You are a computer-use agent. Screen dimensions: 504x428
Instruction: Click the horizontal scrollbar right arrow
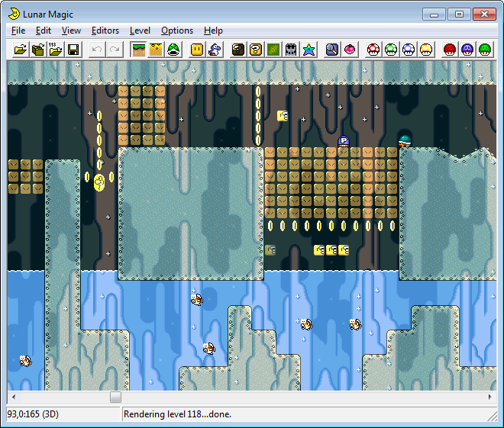pos(490,397)
